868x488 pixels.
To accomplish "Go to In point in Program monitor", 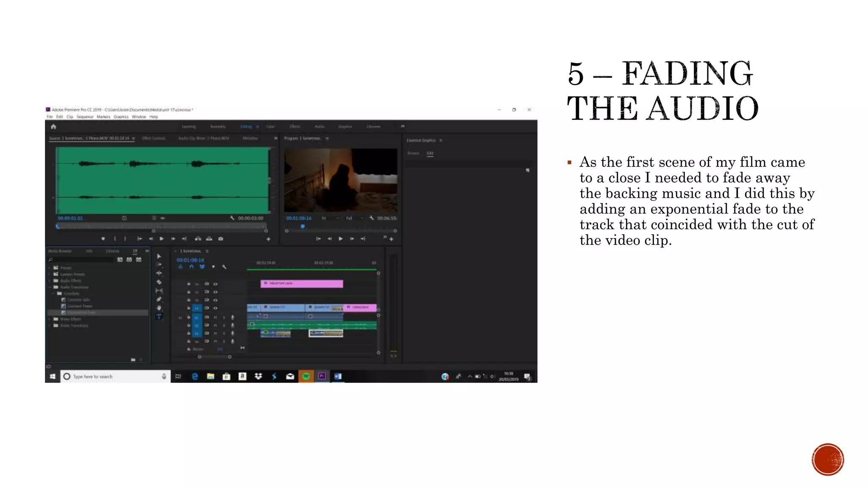I will pyautogui.click(x=318, y=239).
